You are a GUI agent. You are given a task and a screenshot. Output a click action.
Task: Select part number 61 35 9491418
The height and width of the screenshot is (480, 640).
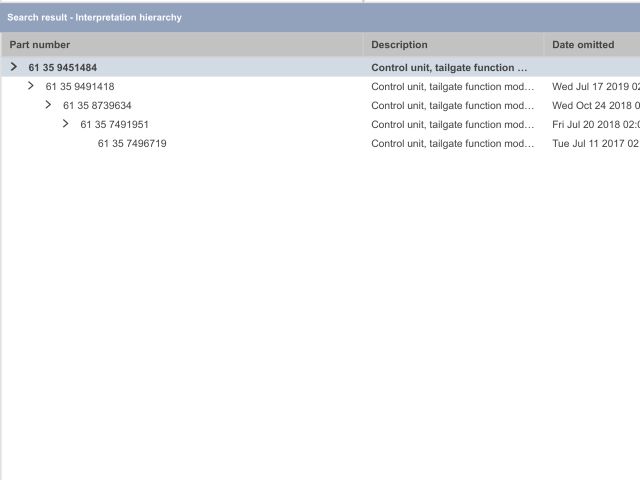coord(80,87)
